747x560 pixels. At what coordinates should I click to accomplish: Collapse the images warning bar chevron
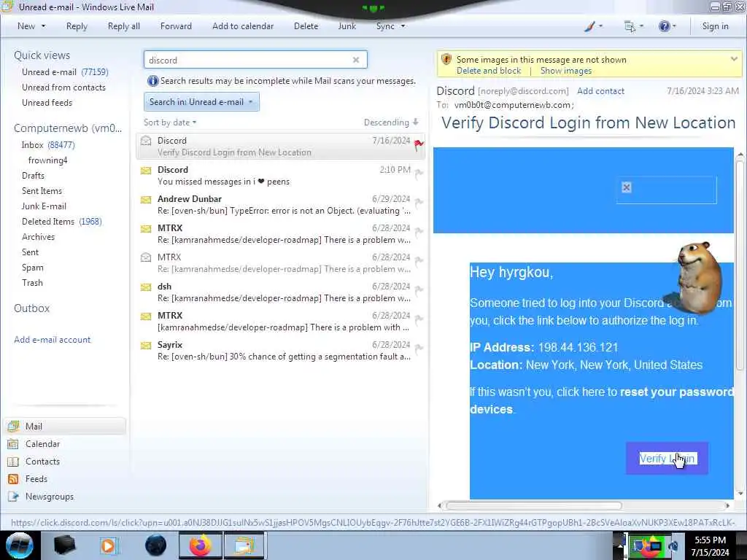[734, 59]
